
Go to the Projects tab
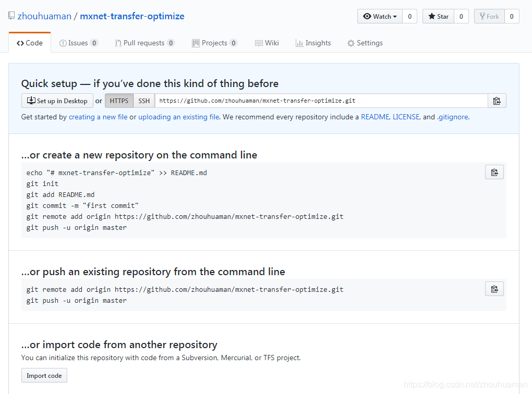[x=215, y=43]
